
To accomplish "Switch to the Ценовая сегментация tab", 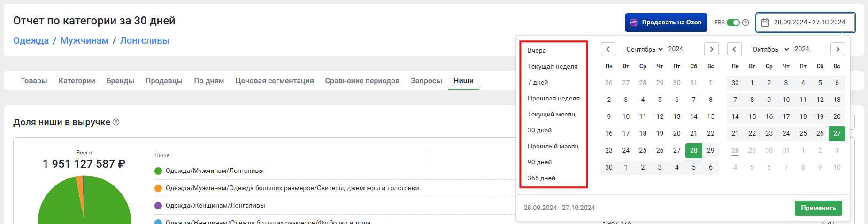I will [x=274, y=81].
